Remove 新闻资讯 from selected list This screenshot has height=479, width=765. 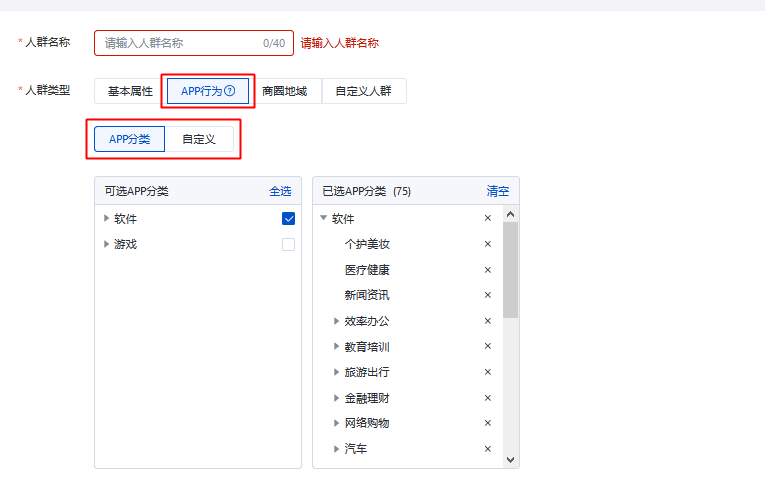[x=487, y=295]
